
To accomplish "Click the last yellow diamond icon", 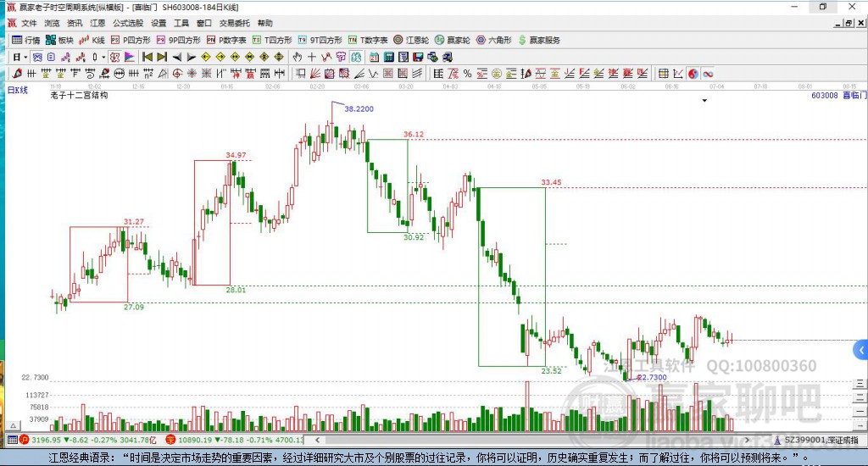I will 279,57.
